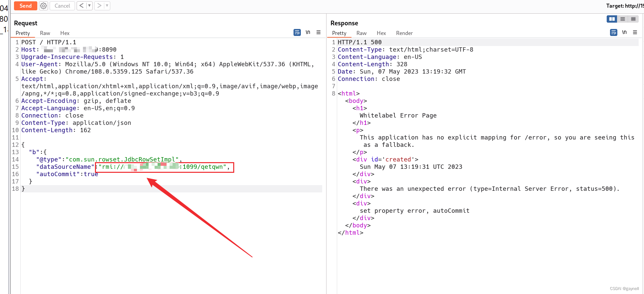644x294 pixels.
Task: Click the Content-Type: application/json header
Action: point(76,123)
